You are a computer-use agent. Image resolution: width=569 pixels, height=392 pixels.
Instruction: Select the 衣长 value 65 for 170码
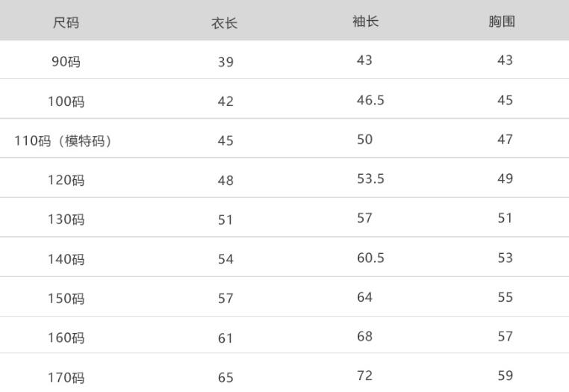[x=226, y=378]
